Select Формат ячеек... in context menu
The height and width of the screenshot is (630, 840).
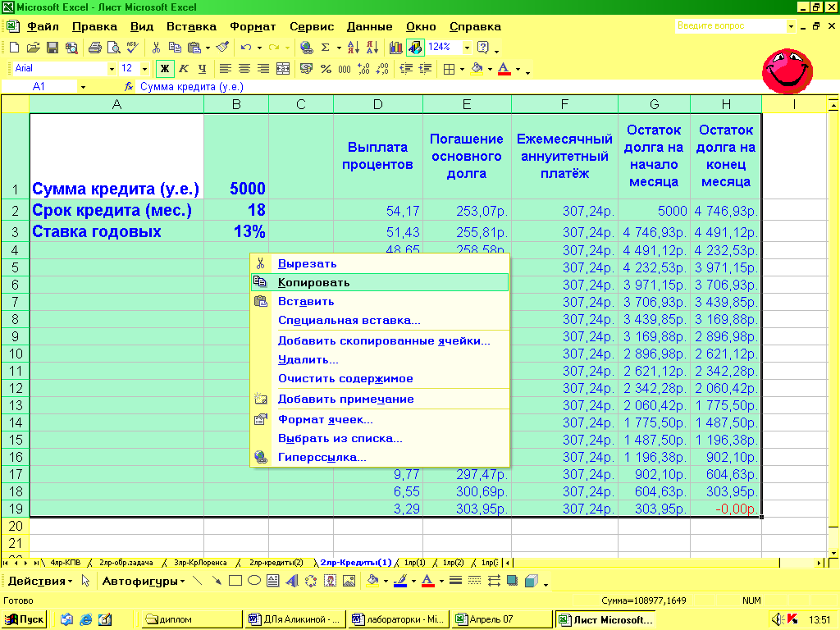pos(380,419)
